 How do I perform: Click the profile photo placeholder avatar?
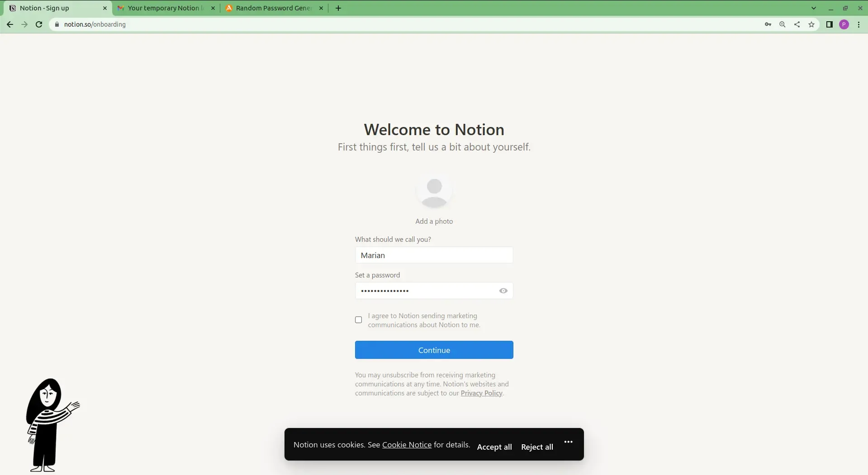[x=434, y=190]
